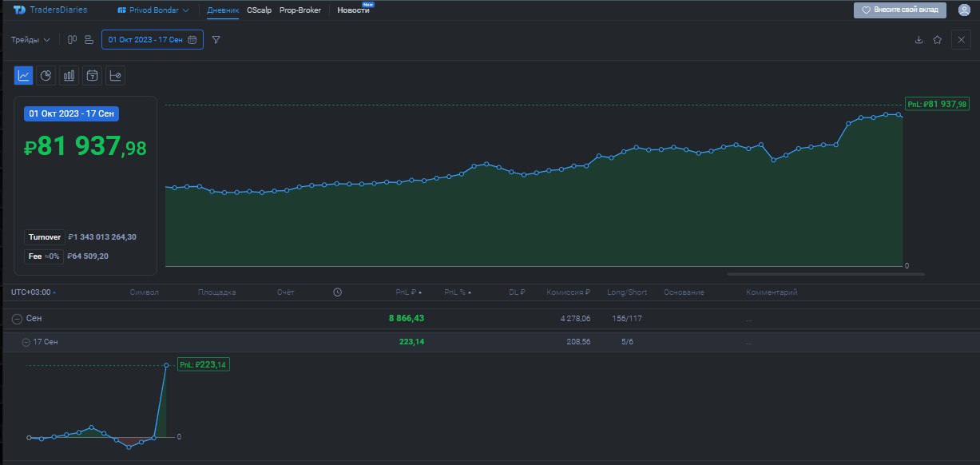Screen dimensions: 980x465
Task: Click the ₽81 937,98 total PnL value
Action: 85,146
